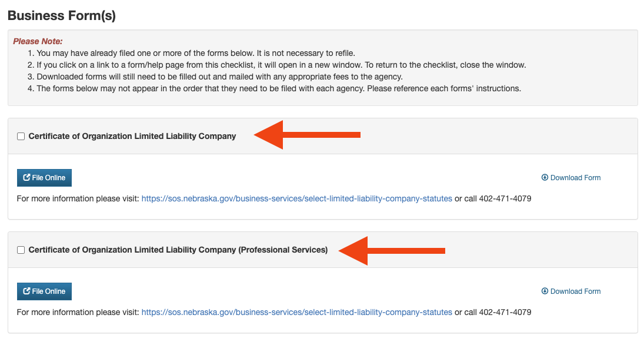Screen dimensions: 644x338
Task: Click the external-link icon in the Professional Services File Online button
Action: pyautogui.click(x=26, y=291)
